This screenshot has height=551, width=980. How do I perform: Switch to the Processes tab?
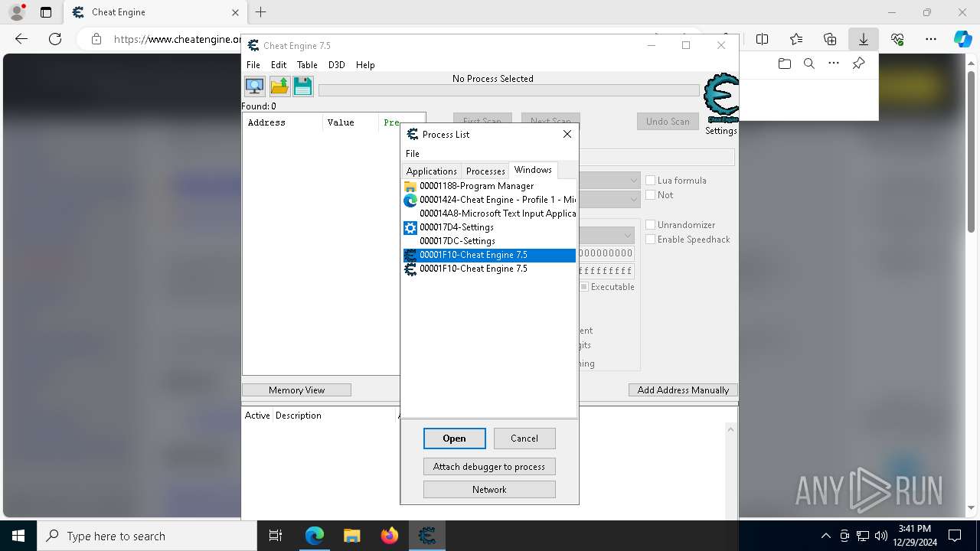tap(485, 171)
